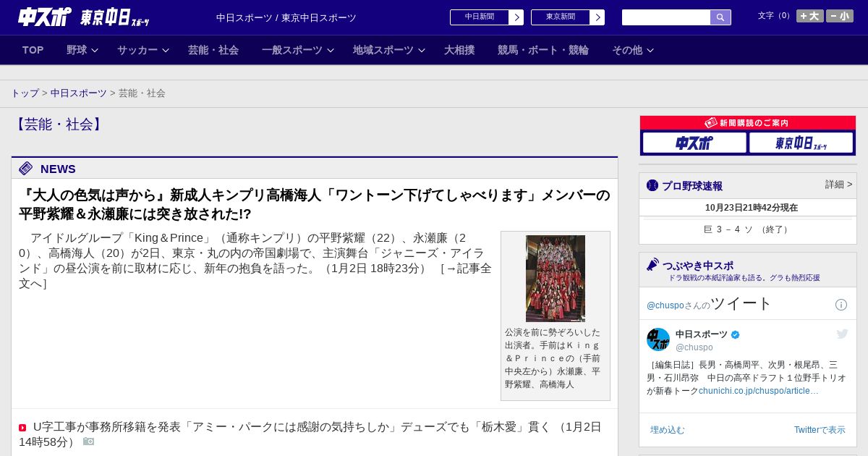Expand the 地域スポーツ dropdown chevron
The width and height of the screenshot is (868, 456).
(x=422, y=50)
